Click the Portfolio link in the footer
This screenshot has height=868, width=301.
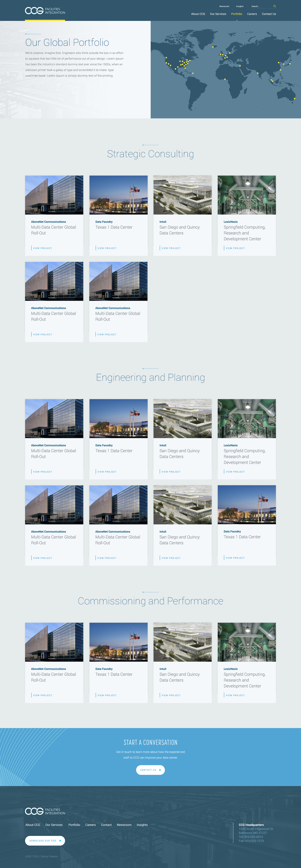[74, 825]
